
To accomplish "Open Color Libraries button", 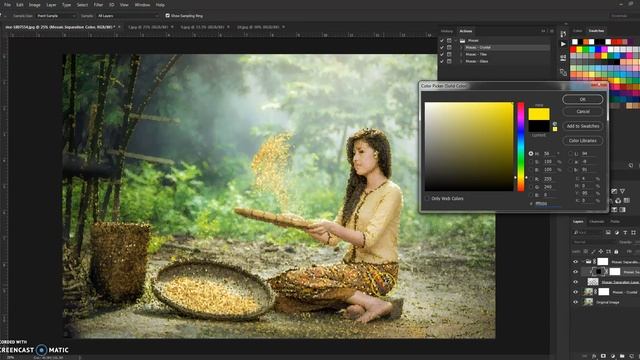I will [x=582, y=140].
